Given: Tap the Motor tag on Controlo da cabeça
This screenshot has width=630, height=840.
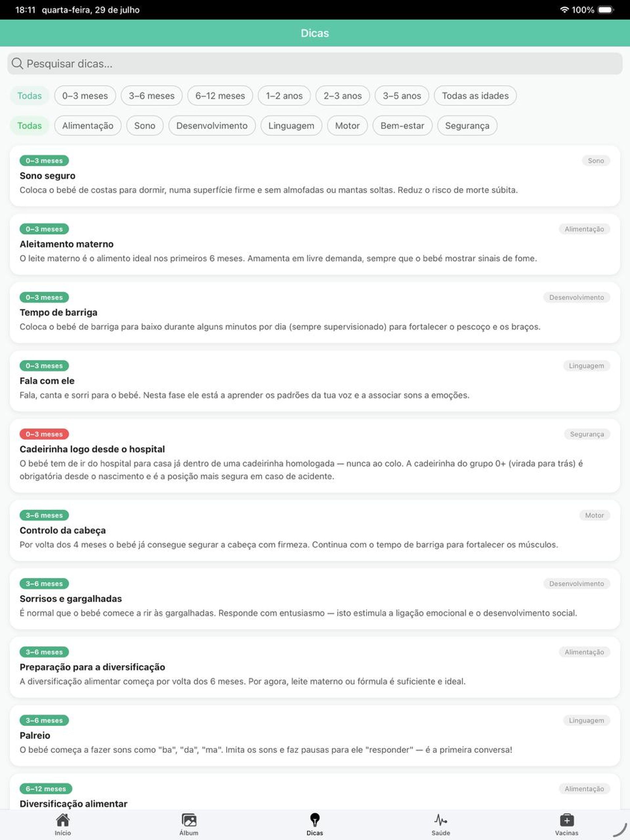Looking at the screenshot, I should 594,515.
